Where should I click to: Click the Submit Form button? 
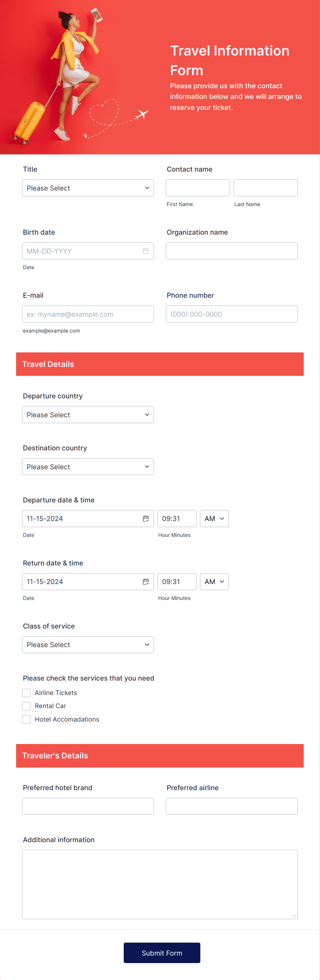[x=161, y=953]
